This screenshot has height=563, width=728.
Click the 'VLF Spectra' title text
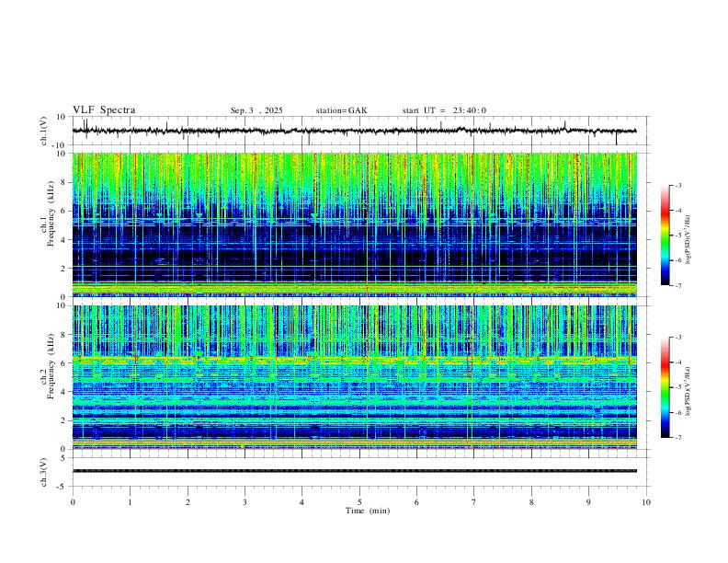click(x=104, y=110)
